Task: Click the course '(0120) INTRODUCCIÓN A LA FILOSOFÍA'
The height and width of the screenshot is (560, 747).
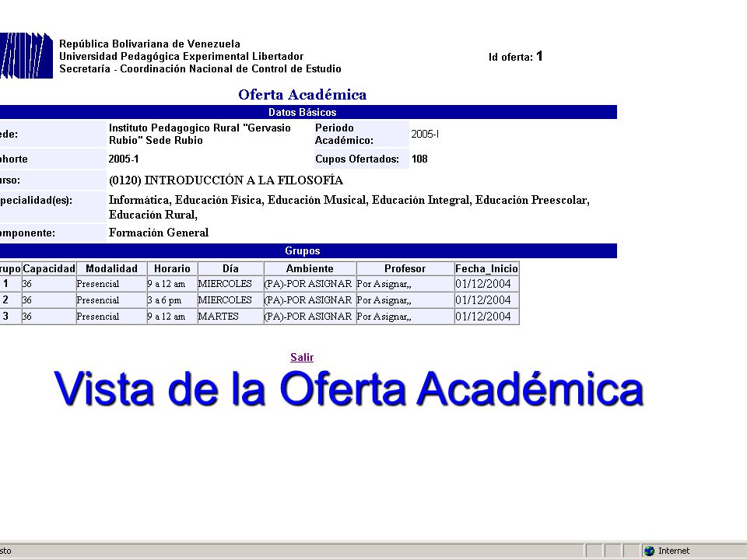Action: point(226,180)
